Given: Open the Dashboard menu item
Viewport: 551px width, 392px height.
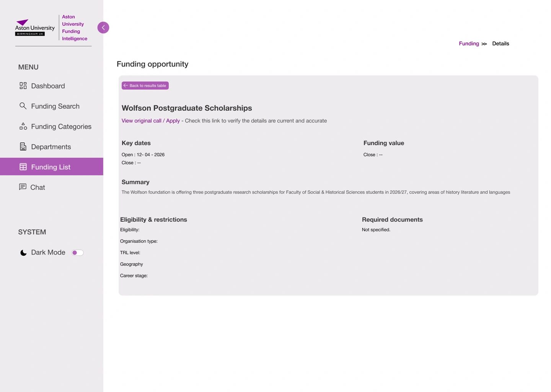Looking at the screenshot, I should point(48,86).
